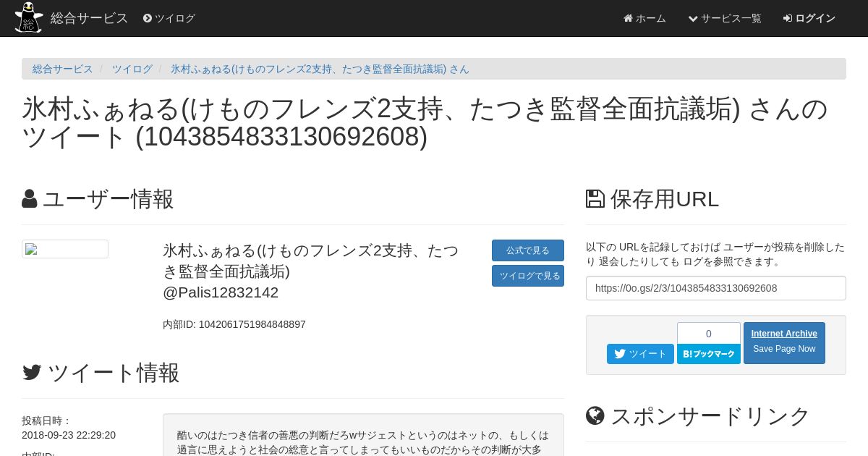
Task: Click the floppy disk icon beside 保存用URL
Action: coord(595,199)
